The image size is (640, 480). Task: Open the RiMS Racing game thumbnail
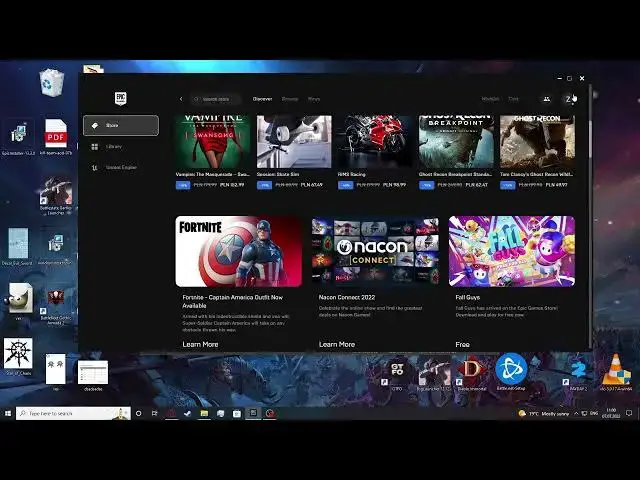(x=375, y=142)
